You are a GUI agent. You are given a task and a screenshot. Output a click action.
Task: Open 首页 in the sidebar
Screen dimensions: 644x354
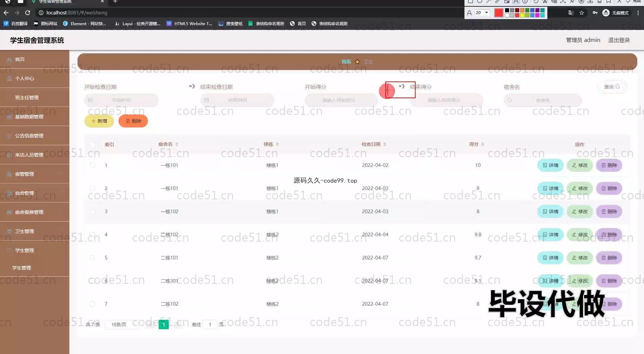click(35, 59)
